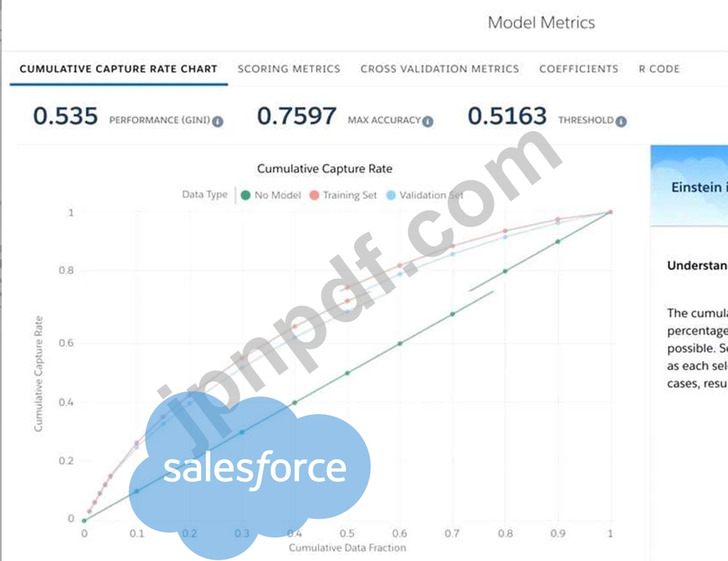Select Cumulative Capture Rate Chart tab
This screenshot has height=561, width=728.
point(119,69)
